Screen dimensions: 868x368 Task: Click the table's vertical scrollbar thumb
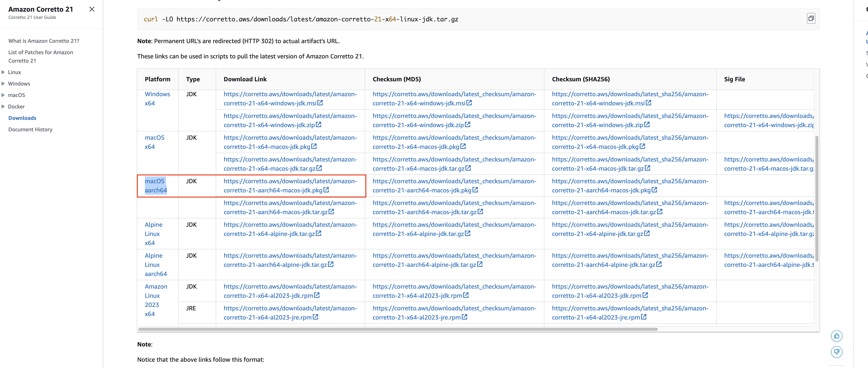click(x=817, y=198)
